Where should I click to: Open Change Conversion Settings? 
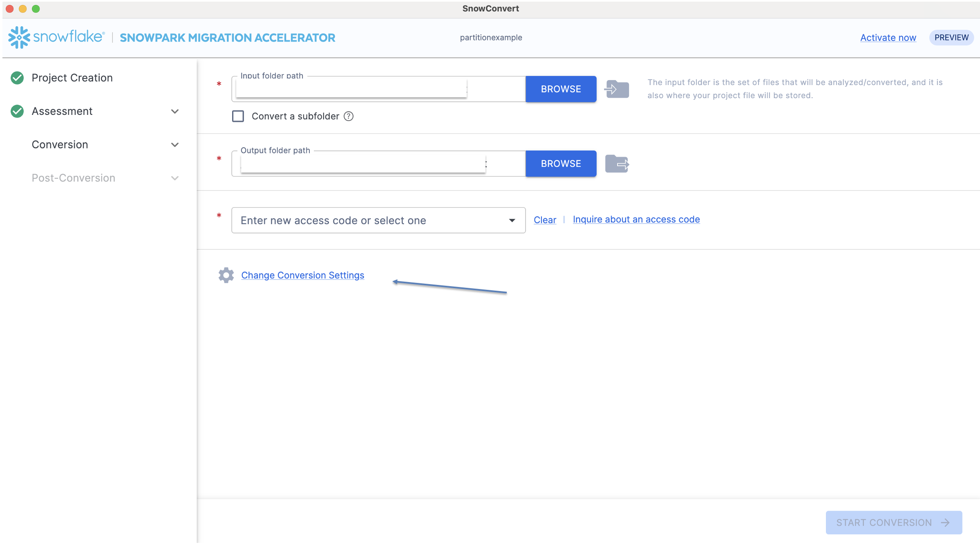coord(302,275)
